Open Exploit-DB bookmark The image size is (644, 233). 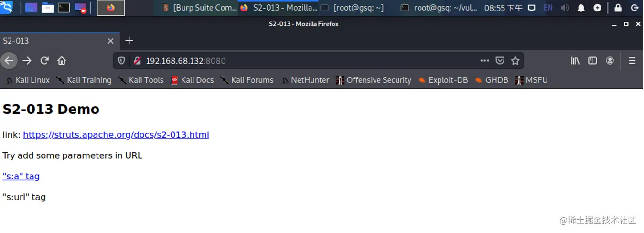pyautogui.click(x=443, y=80)
